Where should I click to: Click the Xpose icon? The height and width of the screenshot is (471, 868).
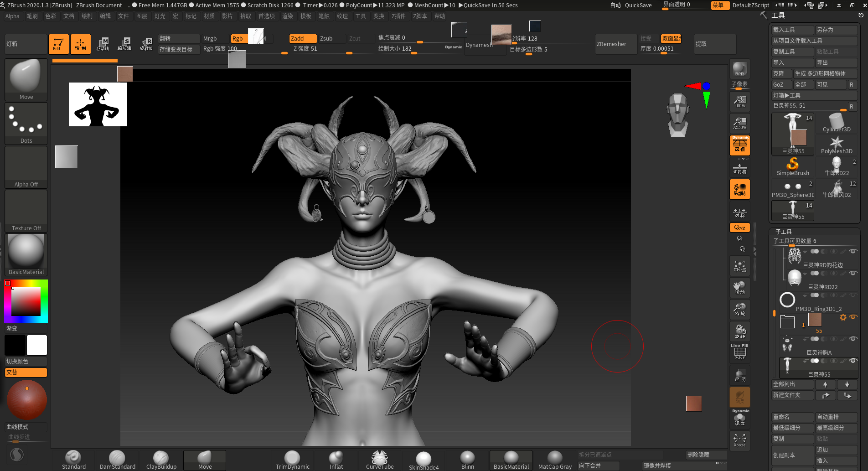739,440
